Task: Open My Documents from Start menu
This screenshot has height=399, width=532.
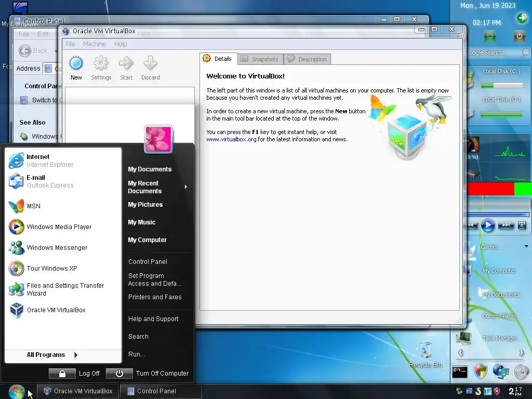Action: [150, 169]
